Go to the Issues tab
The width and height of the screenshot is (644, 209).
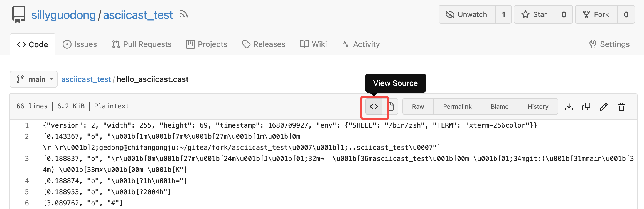[x=80, y=44]
